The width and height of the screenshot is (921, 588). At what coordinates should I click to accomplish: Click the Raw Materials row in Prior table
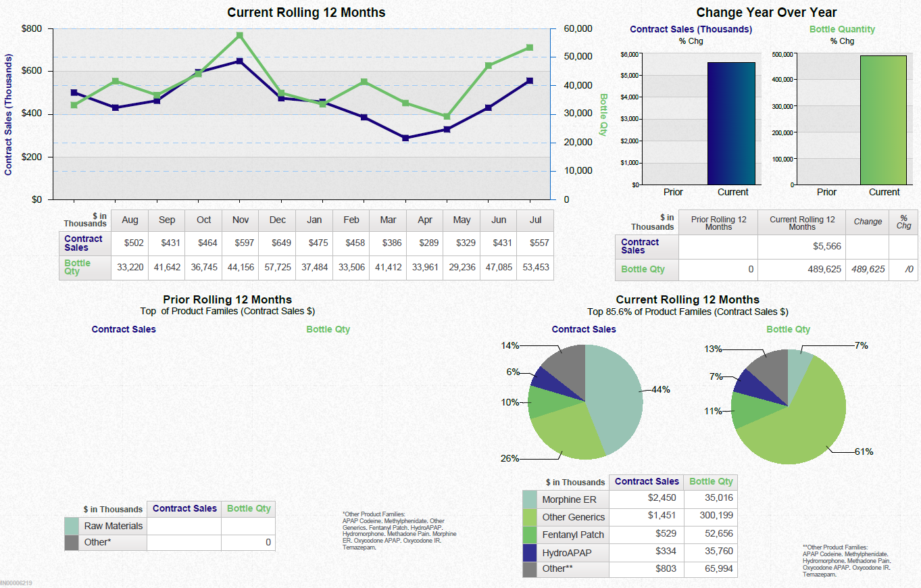(x=112, y=526)
